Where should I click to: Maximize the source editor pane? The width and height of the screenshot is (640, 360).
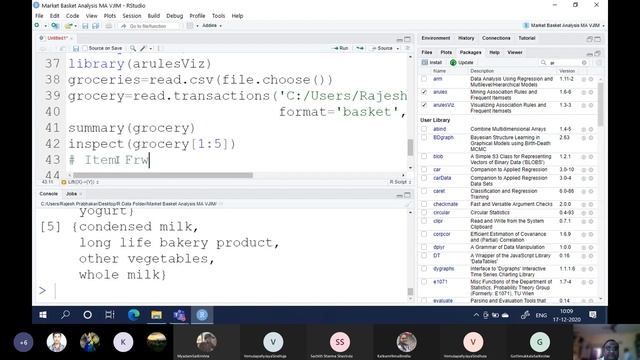tap(407, 39)
